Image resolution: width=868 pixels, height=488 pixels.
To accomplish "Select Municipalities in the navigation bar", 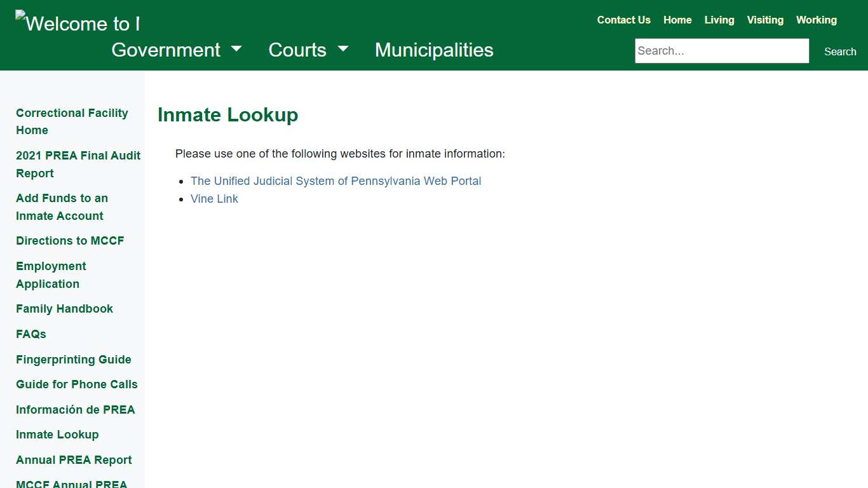I will click(434, 50).
